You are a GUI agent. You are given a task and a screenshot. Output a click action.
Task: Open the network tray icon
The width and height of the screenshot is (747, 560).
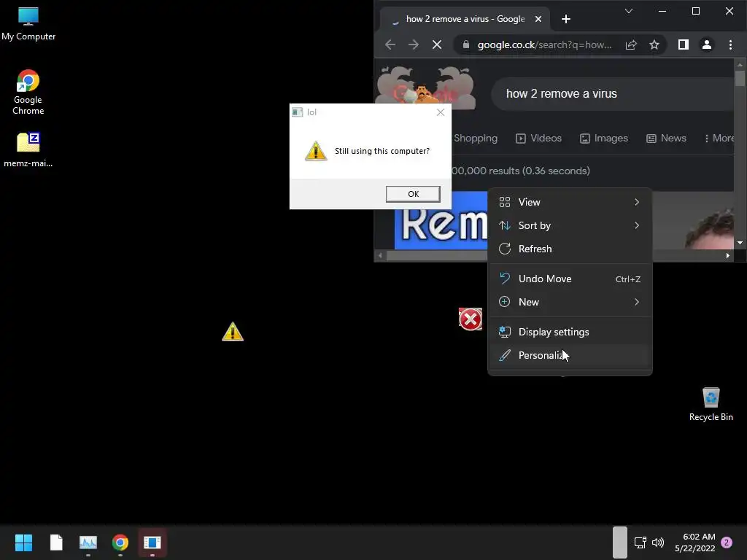tap(640, 542)
